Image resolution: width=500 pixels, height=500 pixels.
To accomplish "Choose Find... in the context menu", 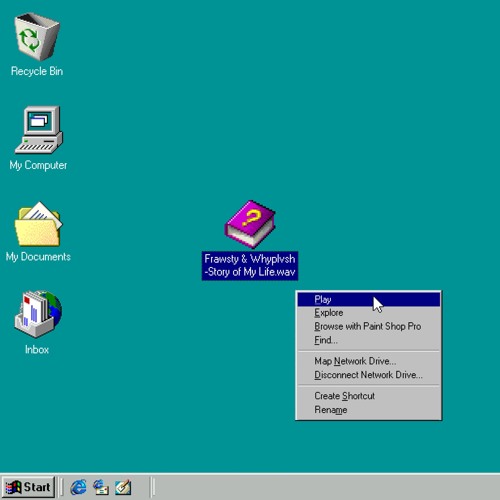I will click(x=369, y=340).
